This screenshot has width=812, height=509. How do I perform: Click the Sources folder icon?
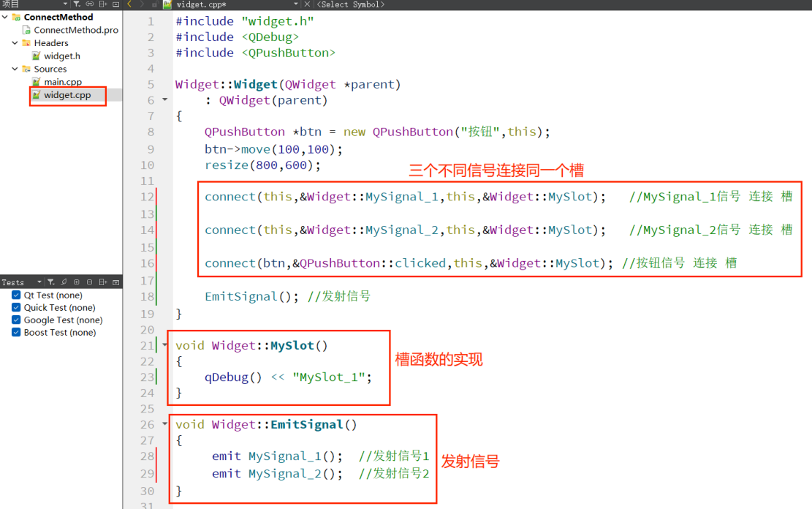click(26, 69)
